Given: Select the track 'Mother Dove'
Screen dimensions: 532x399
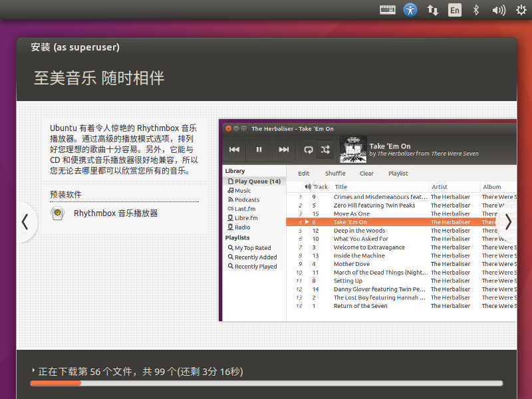Looking at the screenshot, I should (x=402, y=264).
